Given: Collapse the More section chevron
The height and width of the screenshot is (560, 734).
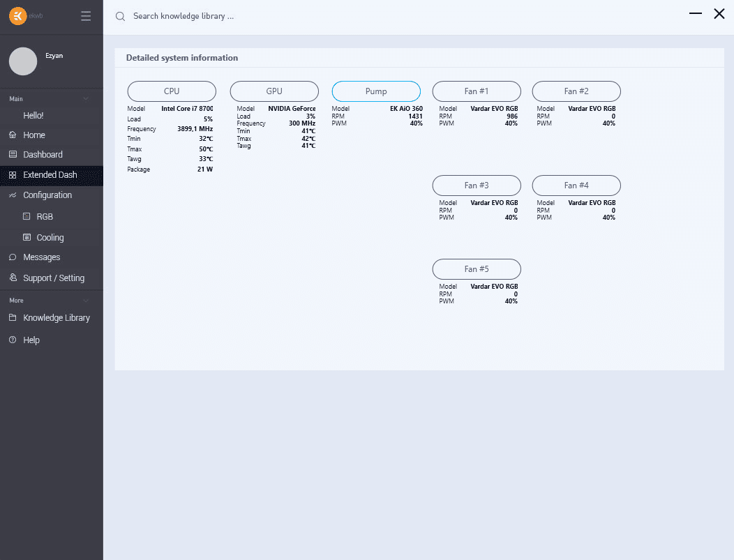Looking at the screenshot, I should (86, 301).
